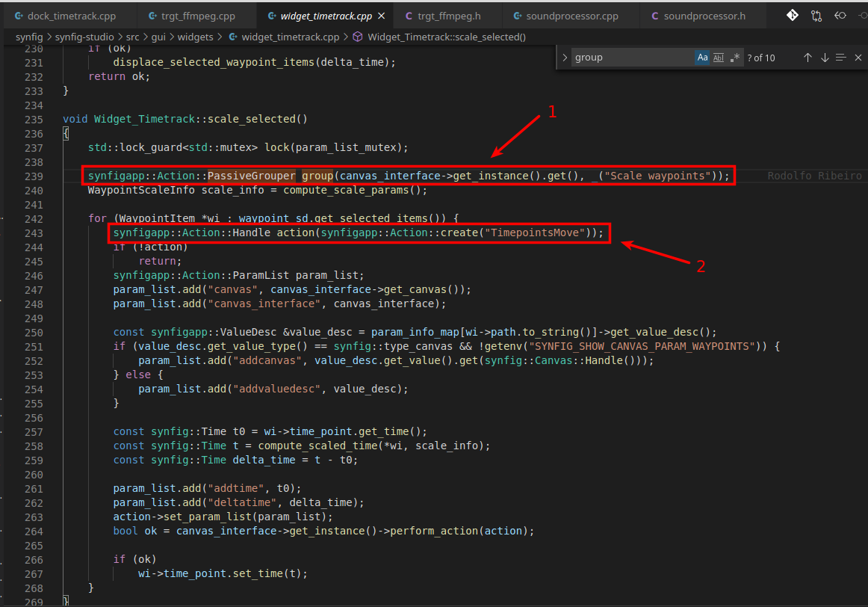The image size is (868, 607).
Task: Open the src breadcrumb dropdown
Action: (x=132, y=37)
